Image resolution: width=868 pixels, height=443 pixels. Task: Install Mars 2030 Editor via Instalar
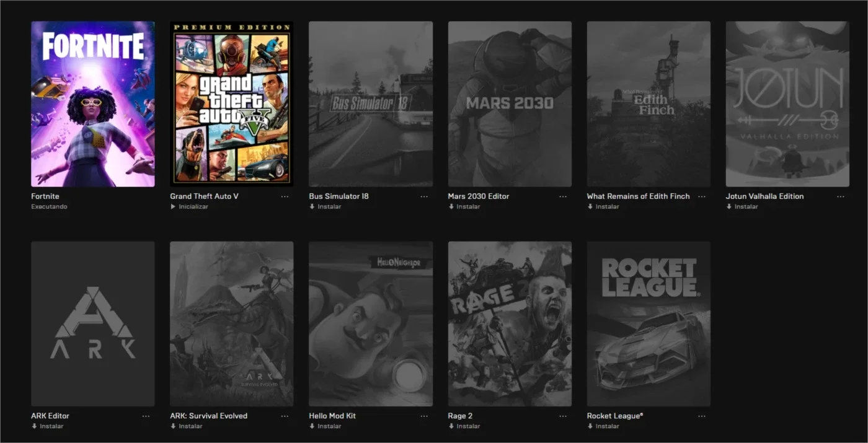(464, 207)
